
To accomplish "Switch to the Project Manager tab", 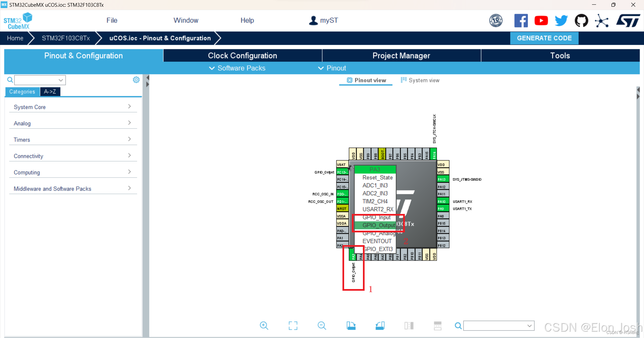I will pos(401,56).
